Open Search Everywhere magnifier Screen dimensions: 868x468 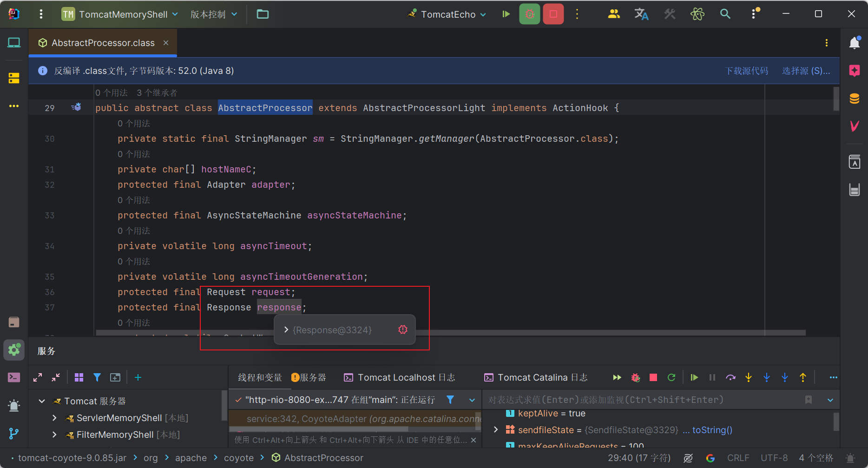[725, 14]
